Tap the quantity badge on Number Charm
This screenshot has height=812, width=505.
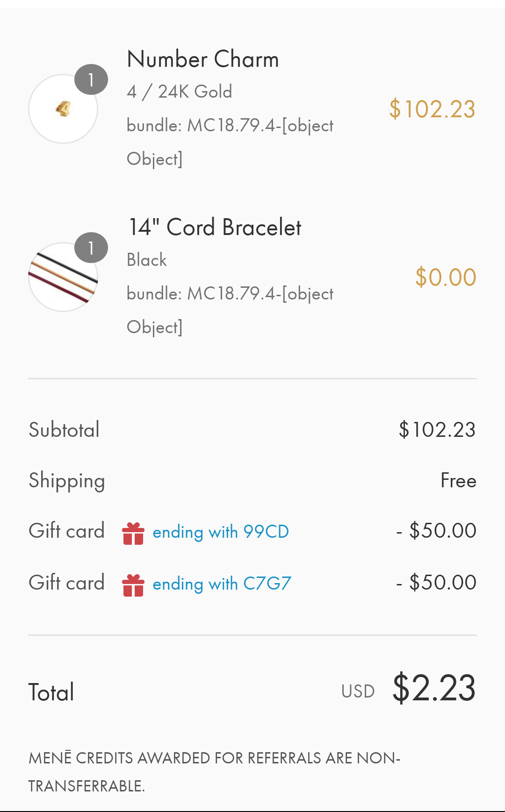click(91, 79)
